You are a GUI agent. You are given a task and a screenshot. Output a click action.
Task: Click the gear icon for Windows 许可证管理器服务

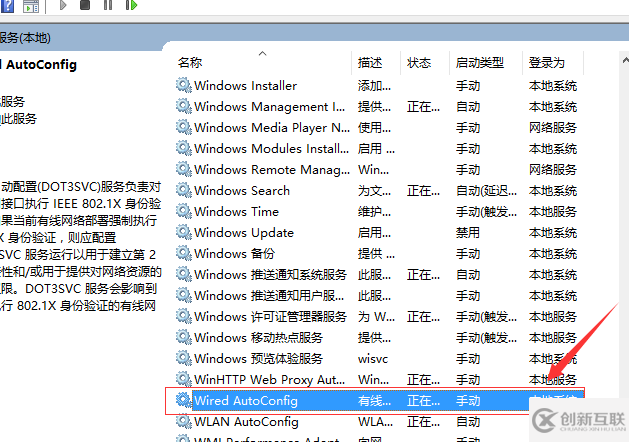tap(184, 316)
